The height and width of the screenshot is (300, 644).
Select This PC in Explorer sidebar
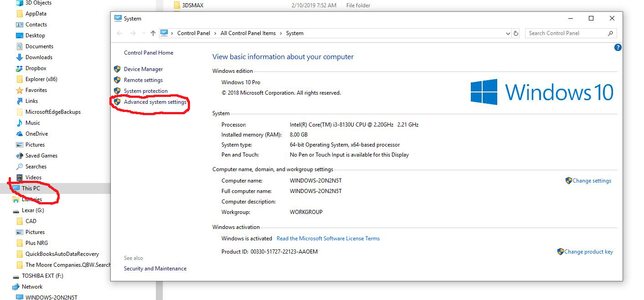31,188
